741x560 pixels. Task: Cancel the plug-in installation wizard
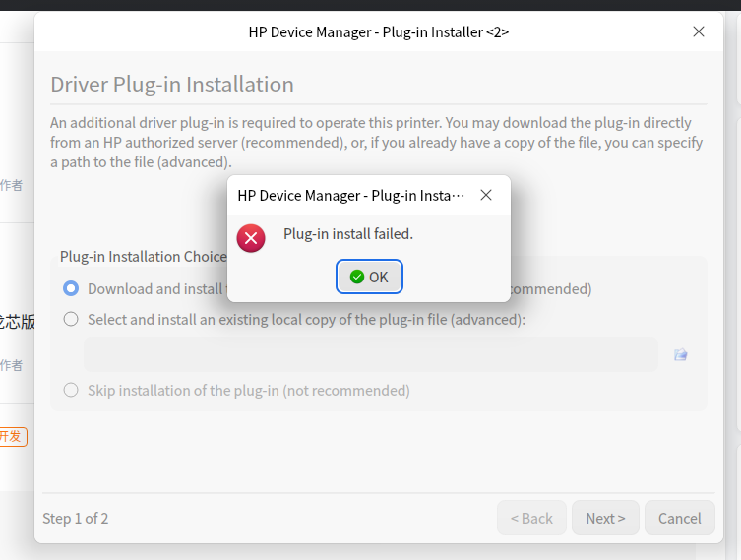click(x=680, y=518)
